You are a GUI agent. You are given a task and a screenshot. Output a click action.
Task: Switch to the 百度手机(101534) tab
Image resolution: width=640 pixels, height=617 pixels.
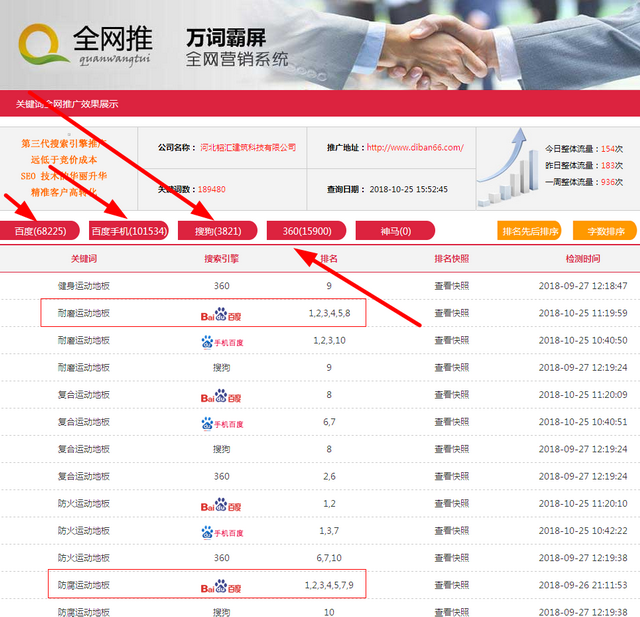129,231
